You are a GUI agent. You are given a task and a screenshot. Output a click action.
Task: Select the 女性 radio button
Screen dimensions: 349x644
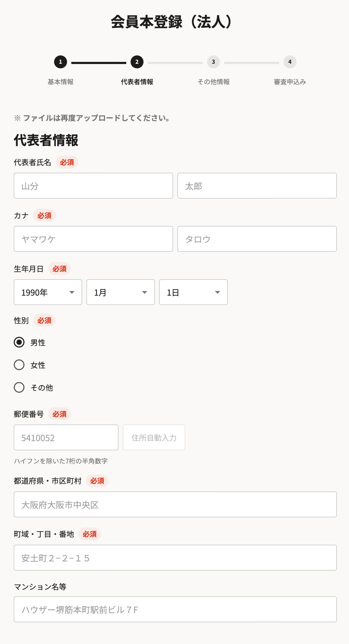pyautogui.click(x=19, y=365)
